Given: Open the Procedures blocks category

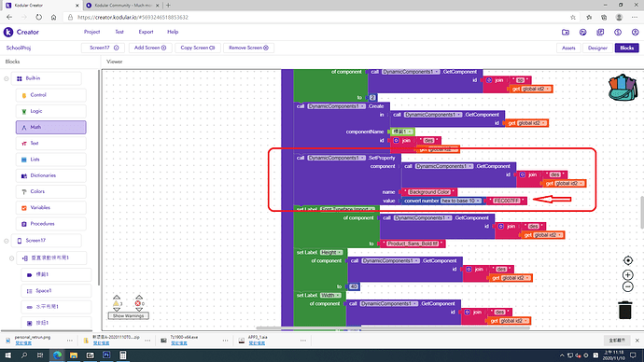Looking at the screenshot, I should click(x=51, y=224).
